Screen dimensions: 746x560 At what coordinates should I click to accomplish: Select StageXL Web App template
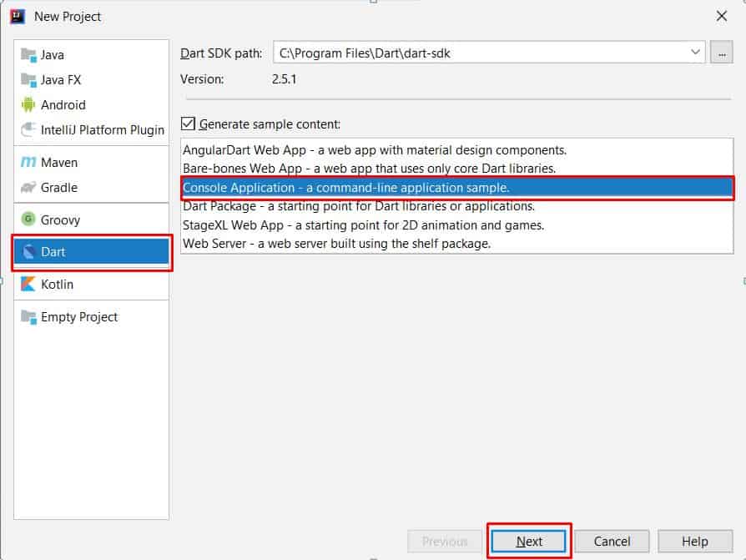[x=456, y=225]
